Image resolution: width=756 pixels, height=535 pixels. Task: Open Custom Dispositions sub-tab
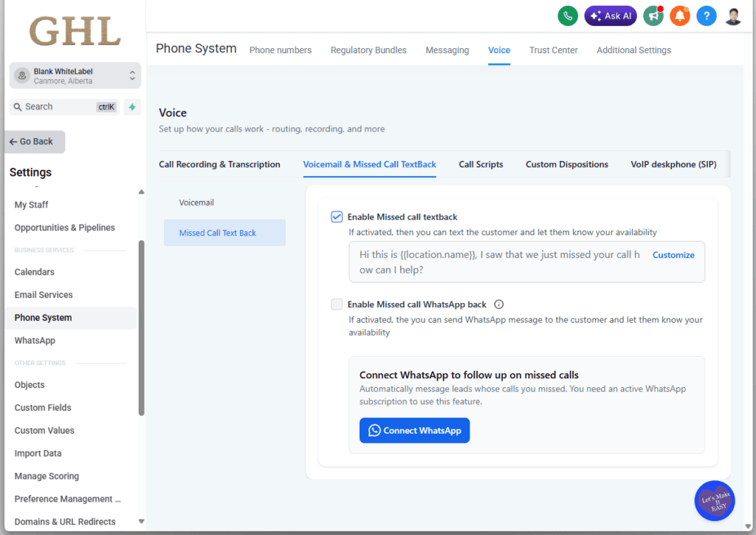(x=566, y=165)
